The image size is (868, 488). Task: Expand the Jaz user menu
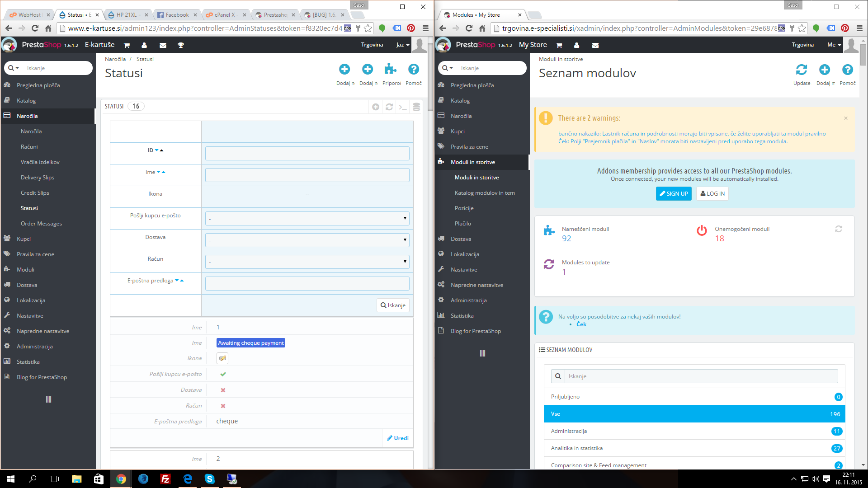coord(402,45)
